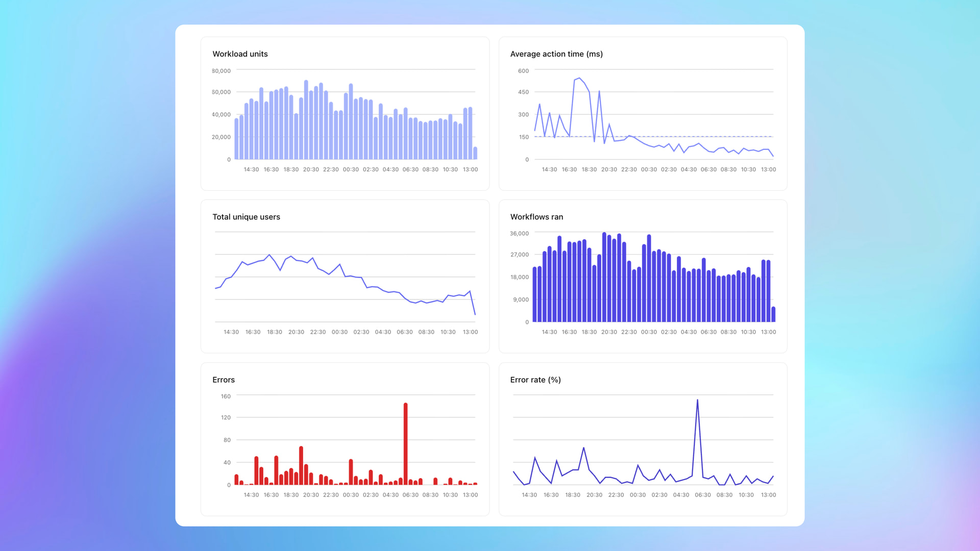
Task: Click 13:00 label under Workload units chart
Action: click(x=470, y=169)
